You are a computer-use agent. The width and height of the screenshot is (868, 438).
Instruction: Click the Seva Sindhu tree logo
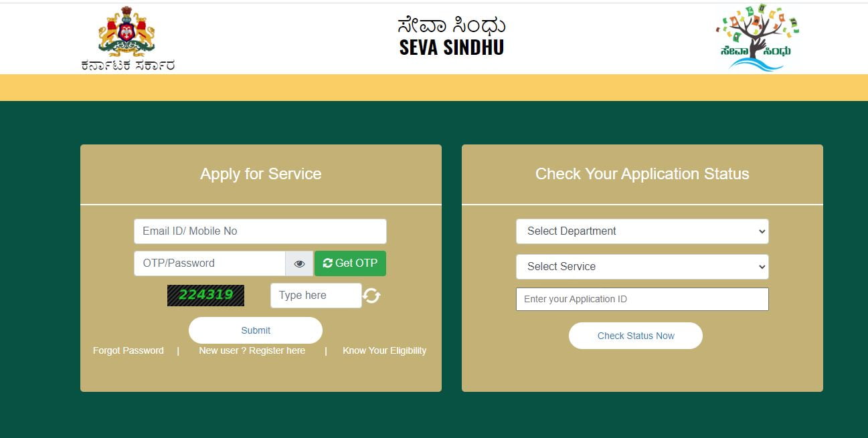(x=757, y=37)
